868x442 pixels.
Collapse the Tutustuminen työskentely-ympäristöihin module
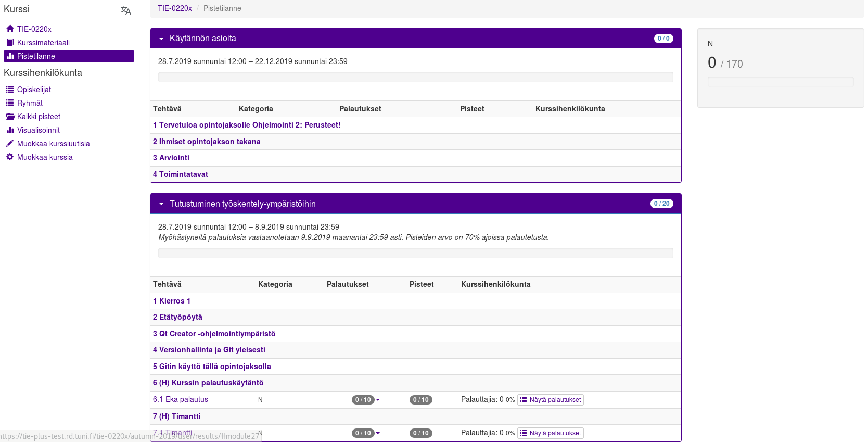(161, 204)
